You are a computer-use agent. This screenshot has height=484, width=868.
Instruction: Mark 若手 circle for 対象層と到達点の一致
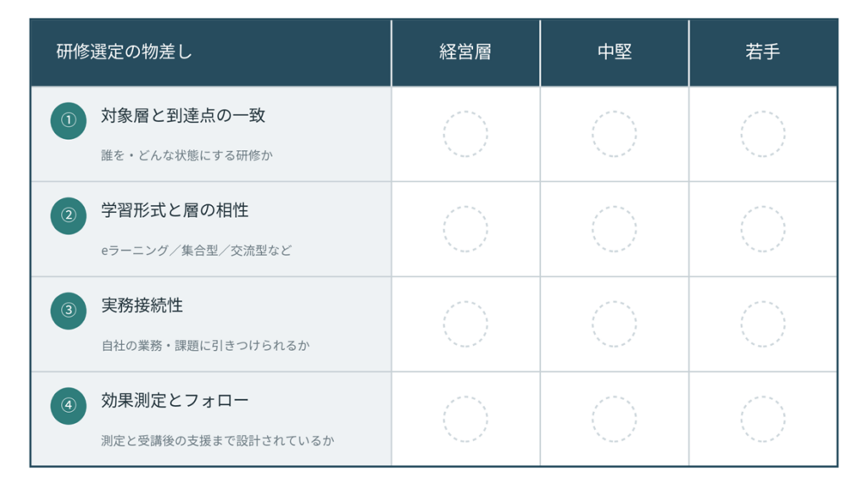pos(763,134)
